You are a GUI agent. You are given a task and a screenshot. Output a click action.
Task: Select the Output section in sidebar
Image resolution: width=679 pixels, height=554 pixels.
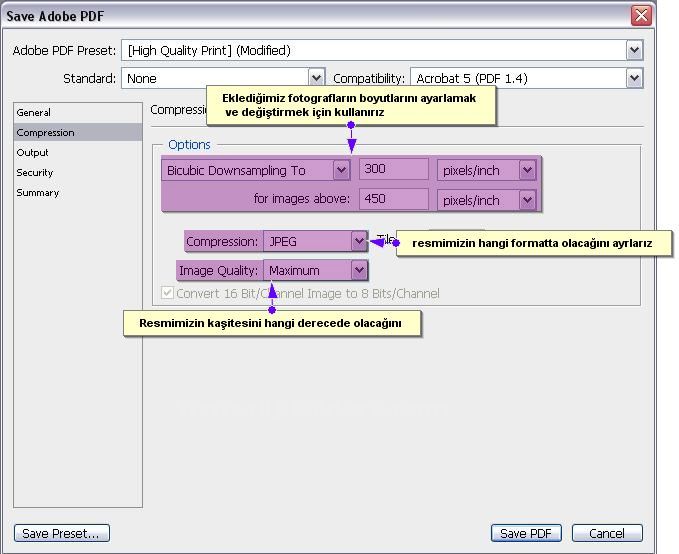78,152
